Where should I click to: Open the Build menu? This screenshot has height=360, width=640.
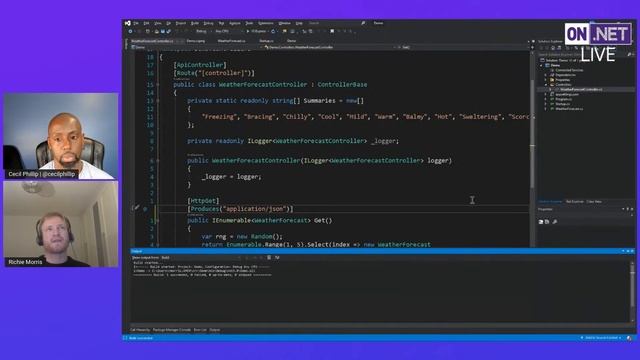[x=195, y=23]
